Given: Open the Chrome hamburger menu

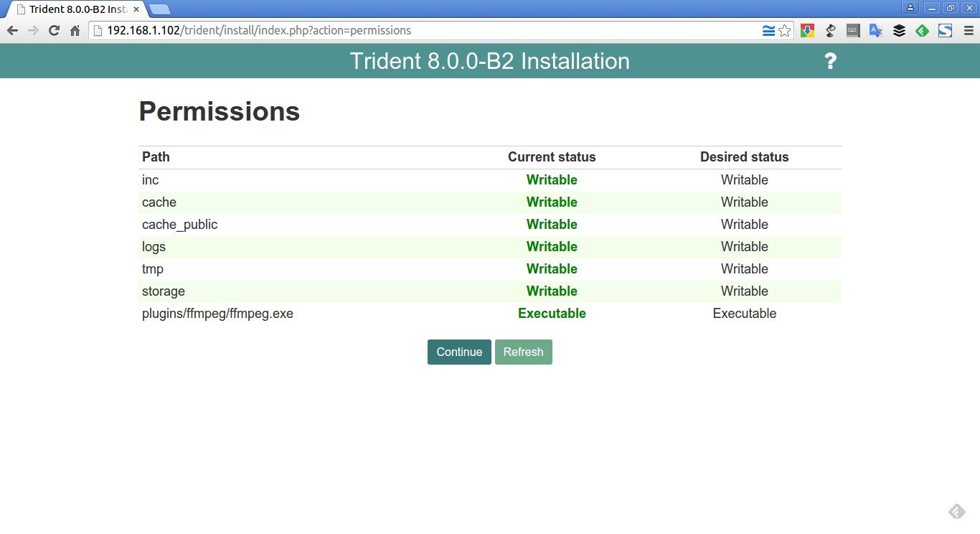Looking at the screenshot, I should tap(968, 30).
